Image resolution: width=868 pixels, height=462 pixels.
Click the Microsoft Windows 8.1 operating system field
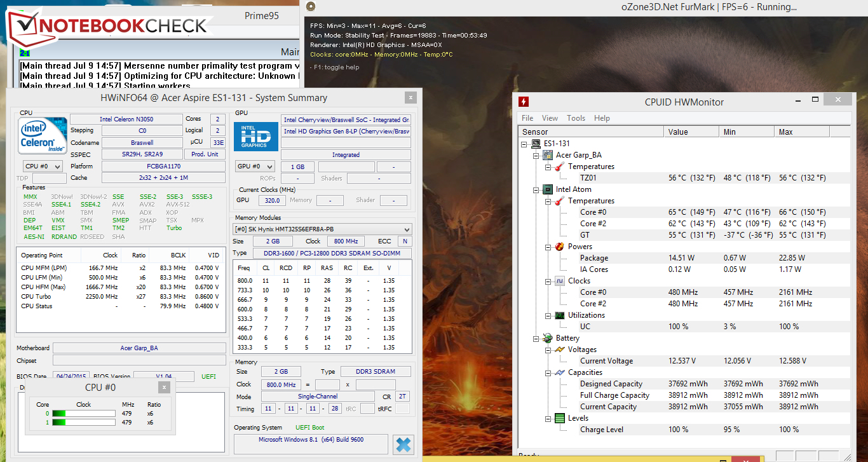coord(311,443)
